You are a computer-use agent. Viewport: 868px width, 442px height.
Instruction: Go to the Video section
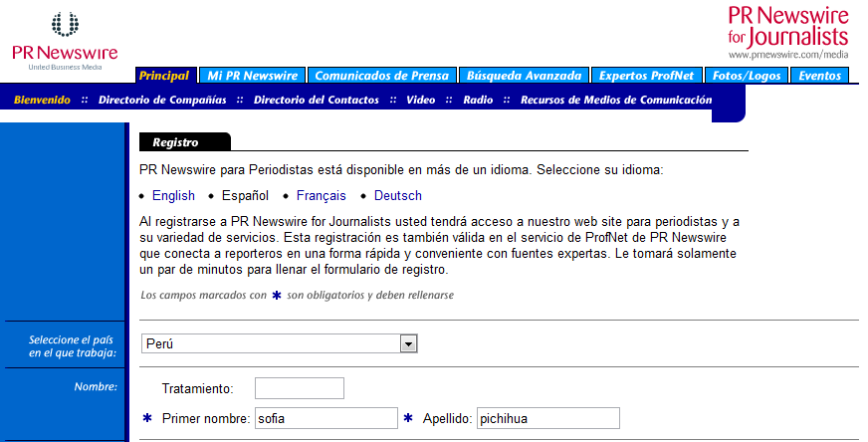coord(420,100)
